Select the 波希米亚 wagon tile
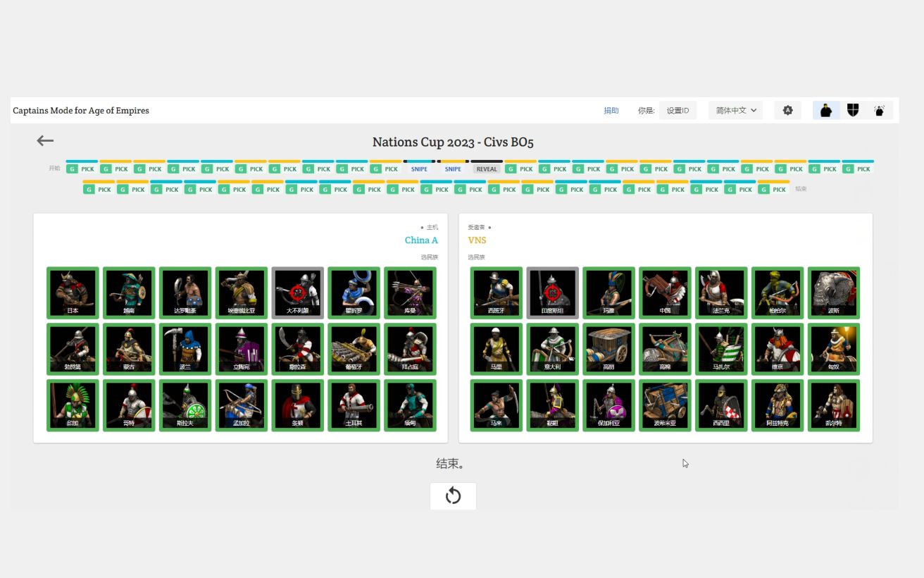Viewport: 924px width, 578px height. click(666, 405)
